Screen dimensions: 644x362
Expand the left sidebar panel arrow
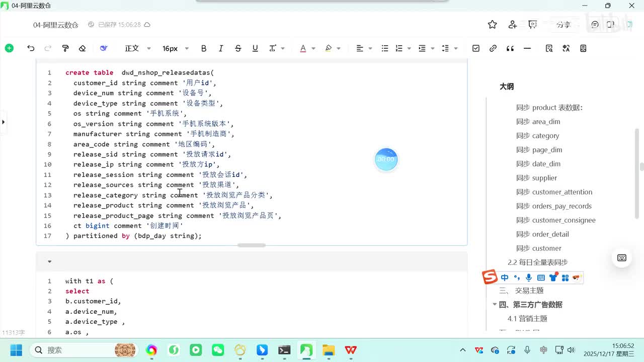click(4, 122)
